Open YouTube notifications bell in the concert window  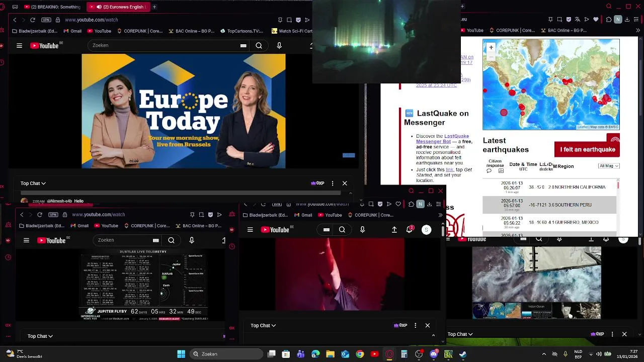point(410,230)
